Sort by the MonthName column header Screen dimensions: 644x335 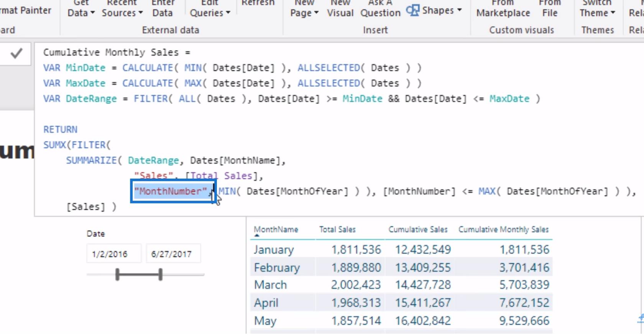[276, 230]
